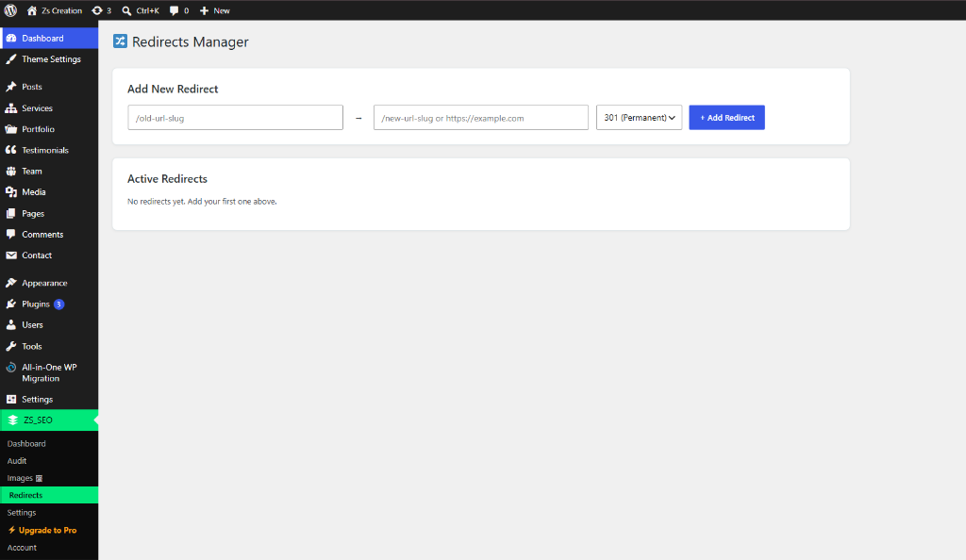Click the Team group icon
This screenshot has width=966, height=560.
tap(11, 171)
